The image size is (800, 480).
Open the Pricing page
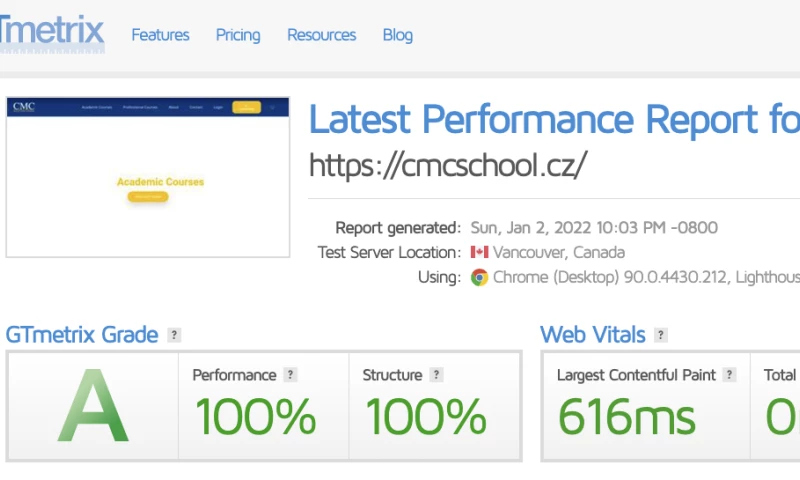[238, 35]
